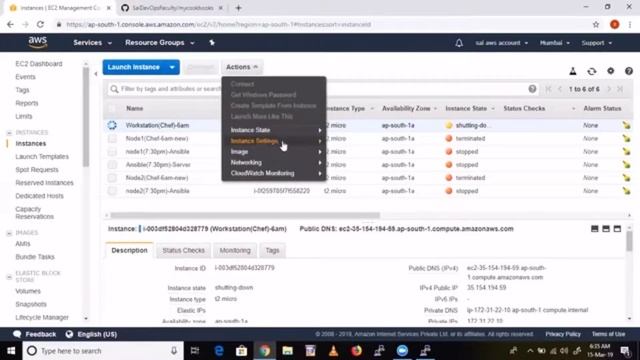The width and height of the screenshot is (640, 360).
Task: Click alarm icon for Node1(Chef-6am-new) row
Action: tap(626, 138)
